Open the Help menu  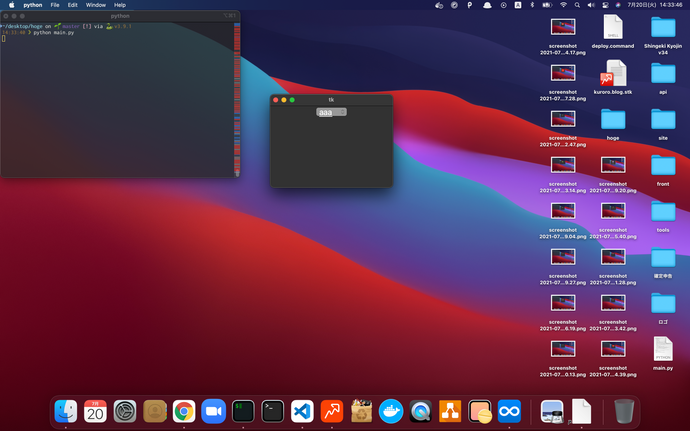[120, 5]
